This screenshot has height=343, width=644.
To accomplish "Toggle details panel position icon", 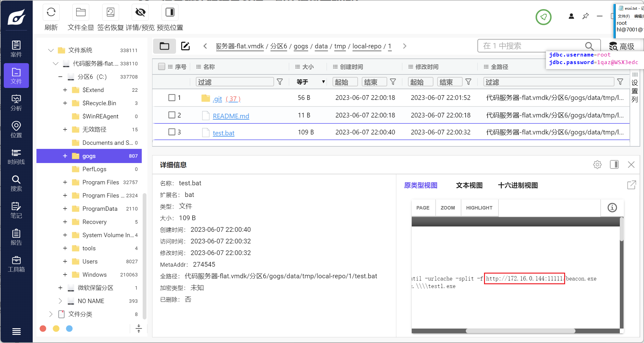I will click(614, 165).
